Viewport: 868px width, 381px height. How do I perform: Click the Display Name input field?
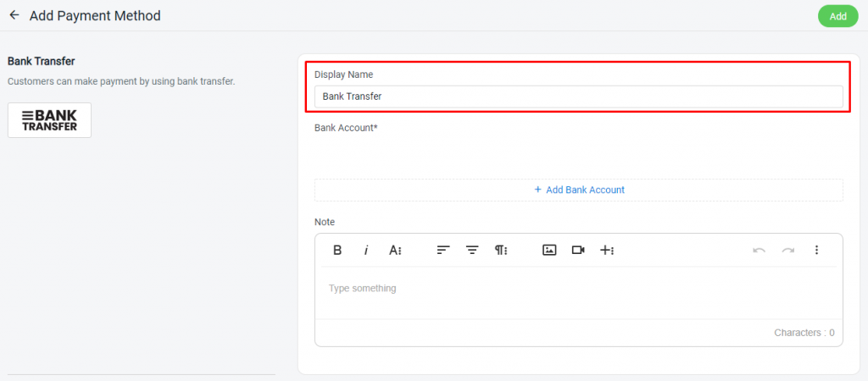click(x=578, y=97)
